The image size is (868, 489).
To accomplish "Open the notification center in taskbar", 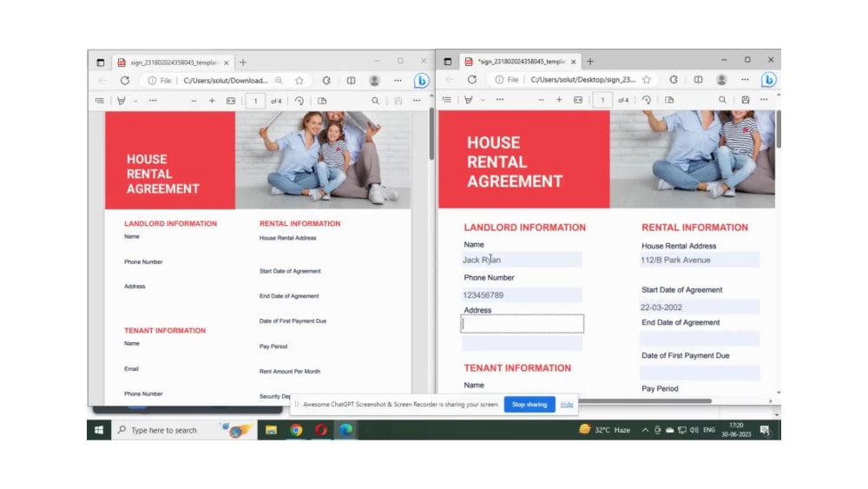I will [x=766, y=430].
